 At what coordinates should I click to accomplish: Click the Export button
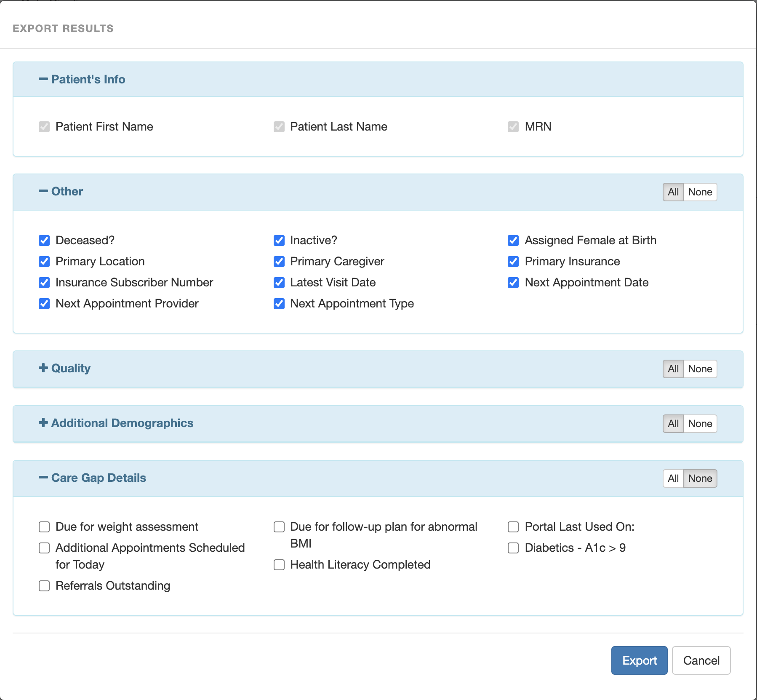click(639, 660)
